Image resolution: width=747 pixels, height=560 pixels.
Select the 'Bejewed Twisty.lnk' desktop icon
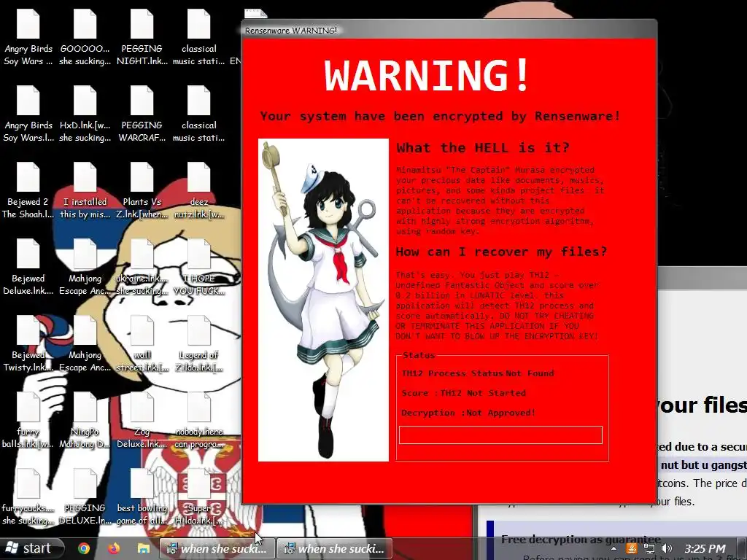(28, 345)
